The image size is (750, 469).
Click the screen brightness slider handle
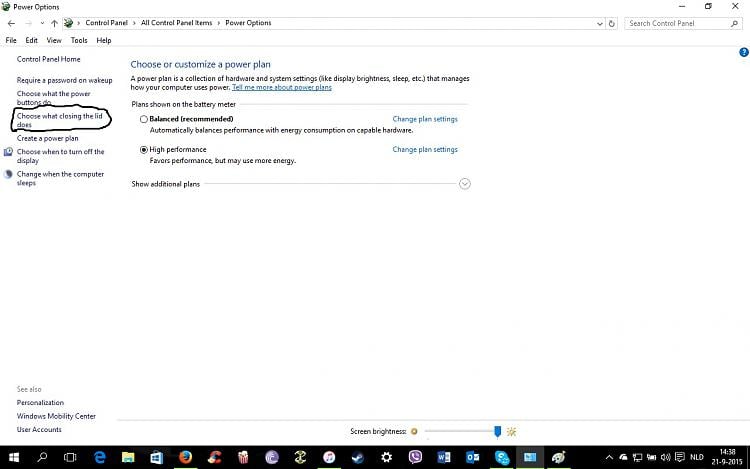pyautogui.click(x=497, y=432)
